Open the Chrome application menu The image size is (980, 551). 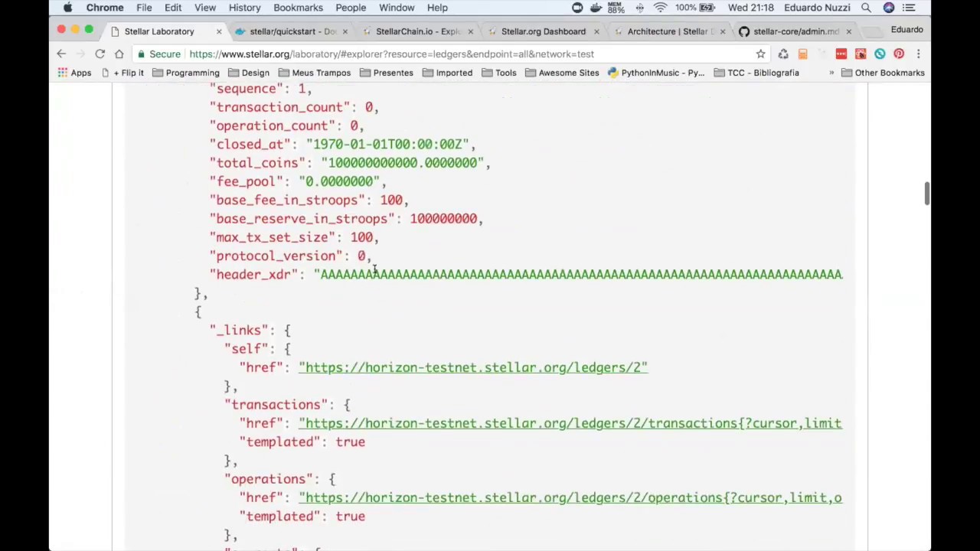pyautogui.click(x=105, y=8)
